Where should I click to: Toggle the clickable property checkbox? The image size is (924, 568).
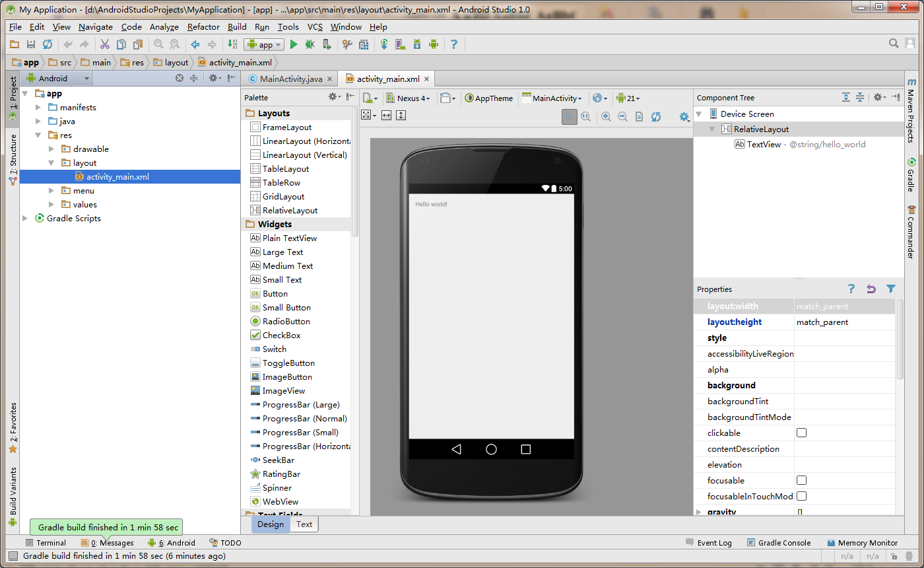(802, 433)
